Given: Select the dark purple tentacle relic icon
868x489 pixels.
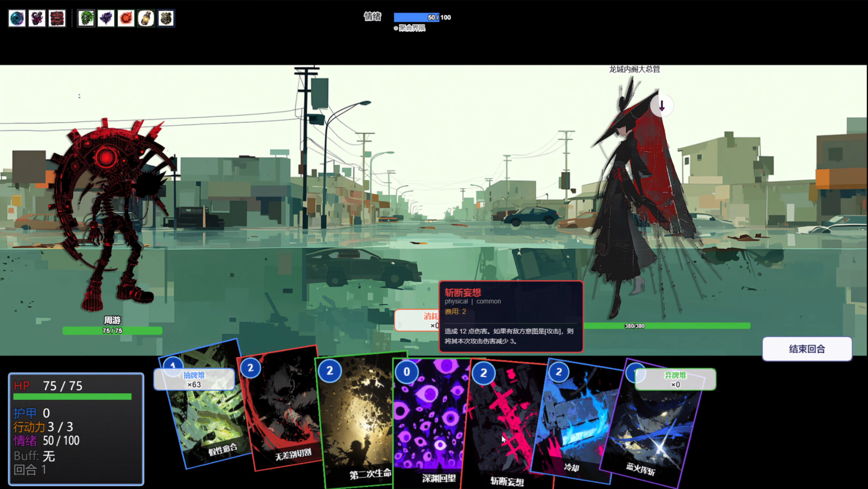Looking at the screenshot, I should click(x=37, y=19).
